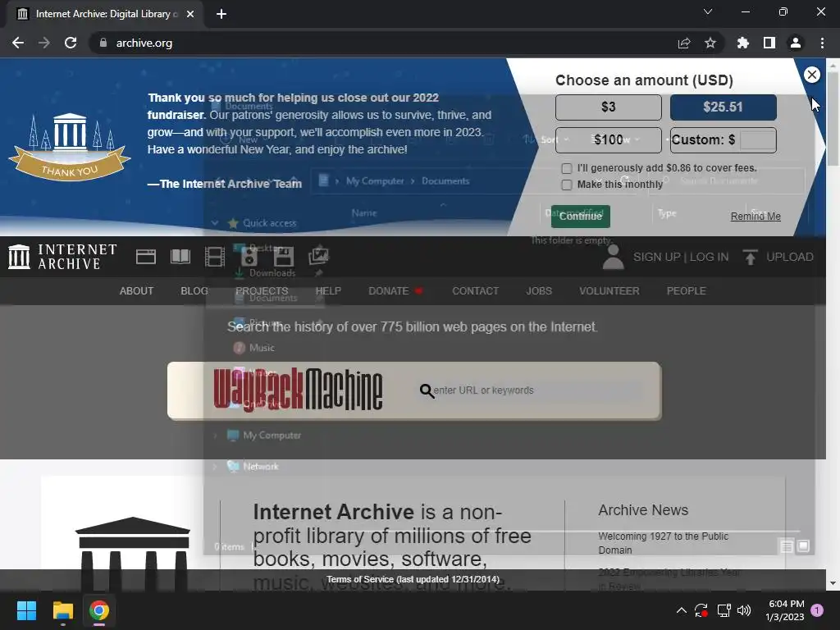Open the Images media icon

click(x=318, y=257)
